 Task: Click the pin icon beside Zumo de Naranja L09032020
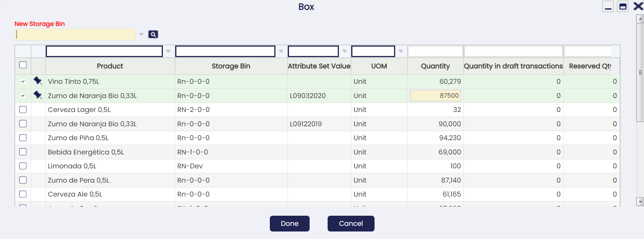(38, 95)
